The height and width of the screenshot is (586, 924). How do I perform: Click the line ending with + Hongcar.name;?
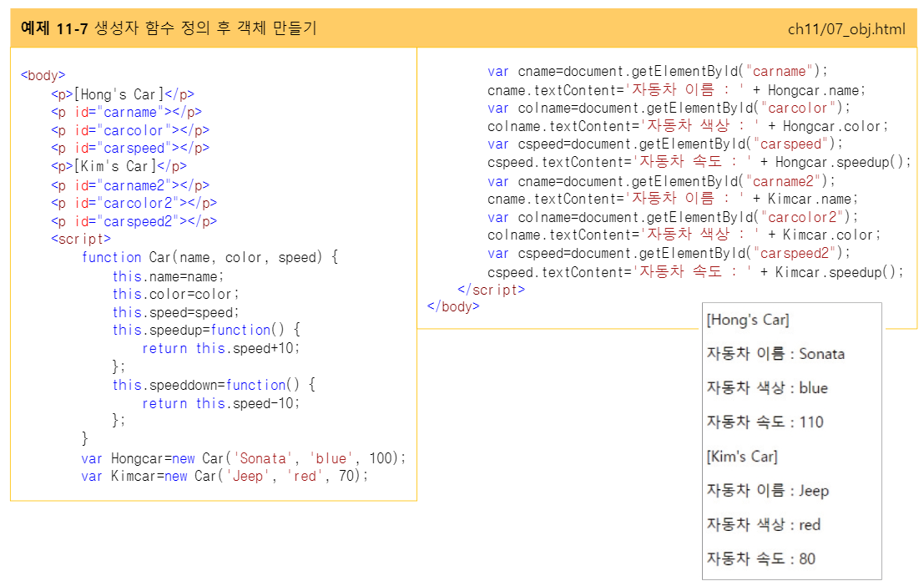[x=676, y=90]
